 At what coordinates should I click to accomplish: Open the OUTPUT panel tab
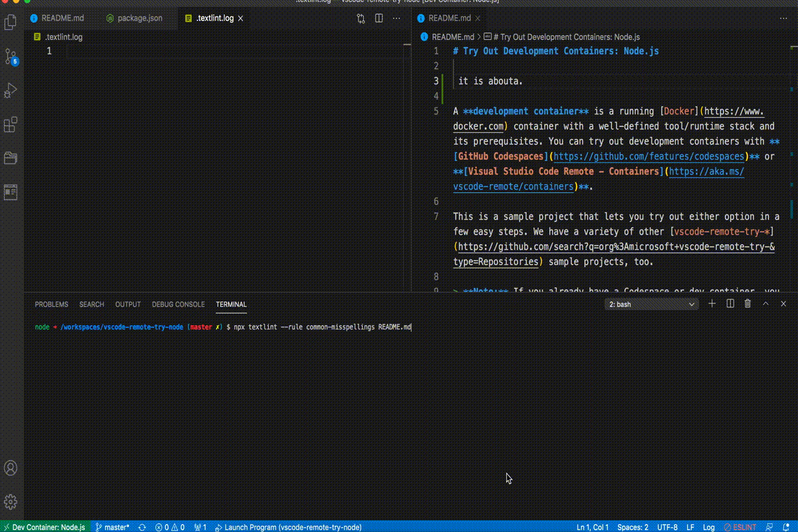pyautogui.click(x=128, y=305)
